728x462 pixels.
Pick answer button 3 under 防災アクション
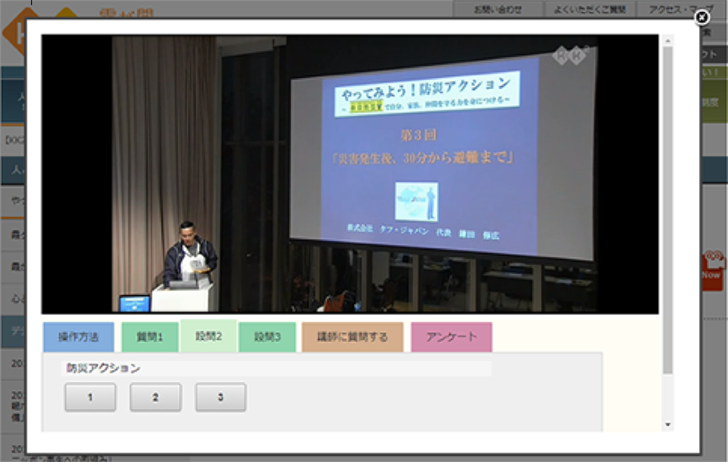(x=220, y=397)
